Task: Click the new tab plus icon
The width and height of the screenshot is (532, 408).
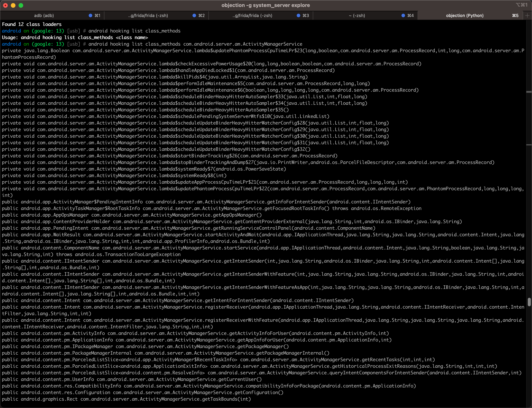Action: point(527,15)
